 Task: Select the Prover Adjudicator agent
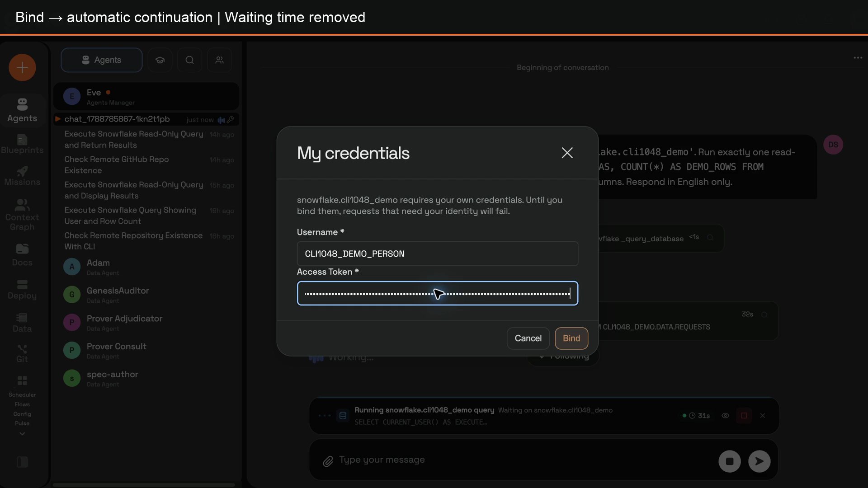pos(146,323)
